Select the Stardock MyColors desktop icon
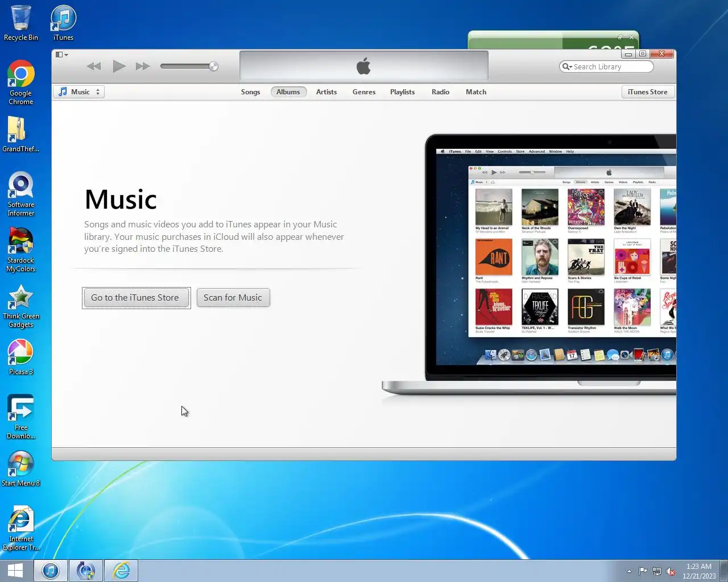The image size is (728, 582). pyautogui.click(x=21, y=250)
